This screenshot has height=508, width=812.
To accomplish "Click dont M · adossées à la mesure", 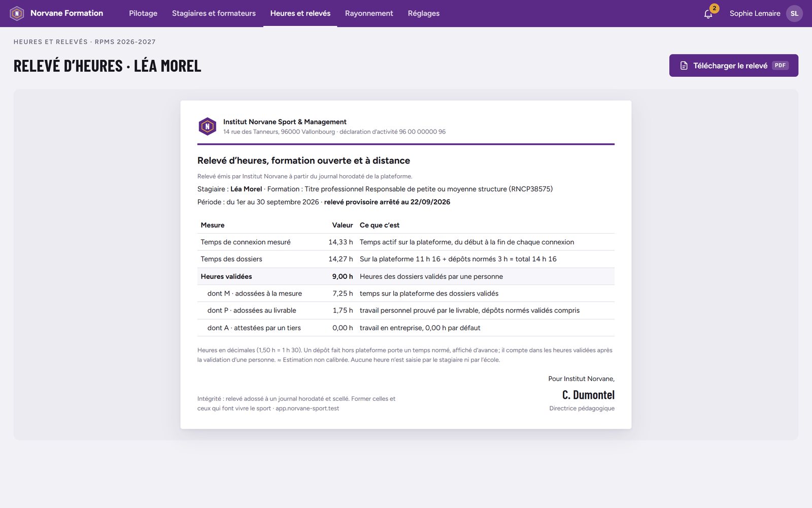I will pyautogui.click(x=255, y=293).
